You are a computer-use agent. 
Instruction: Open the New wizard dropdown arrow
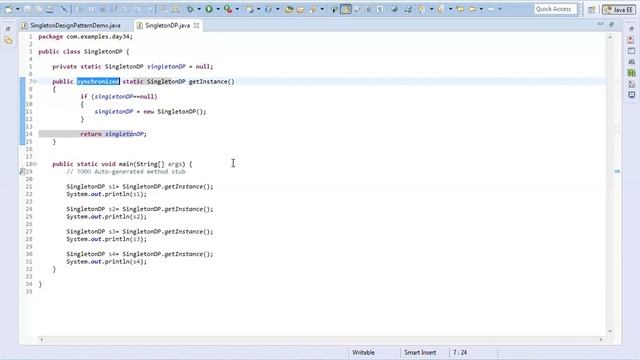pos(18,9)
